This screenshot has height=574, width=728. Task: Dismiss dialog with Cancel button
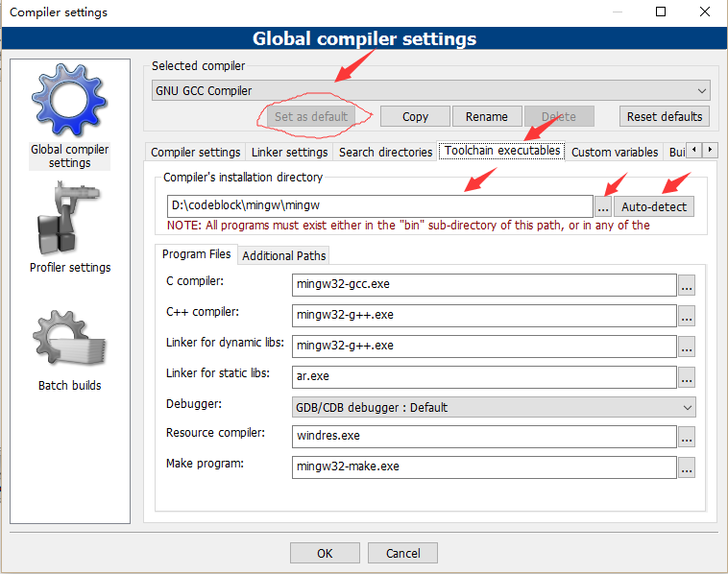(x=402, y=553)
